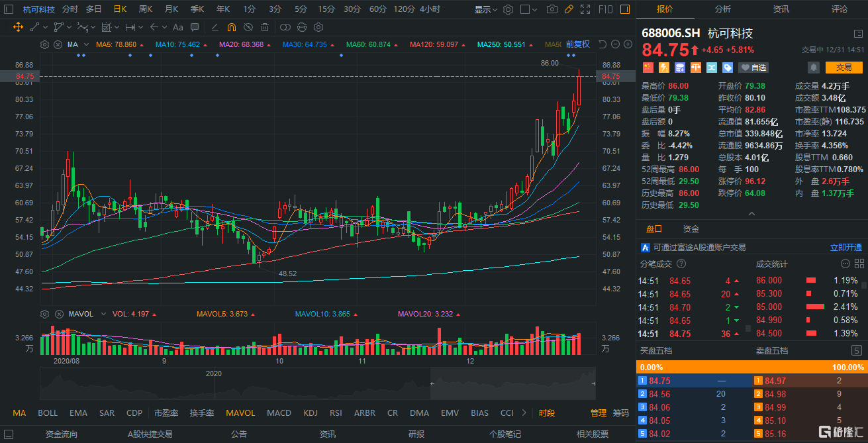Image resolution: width=868 pixels, height=443 pixels.
Task: Choose the wave pattern drawing tool
Action: click(x=82, y=27)
